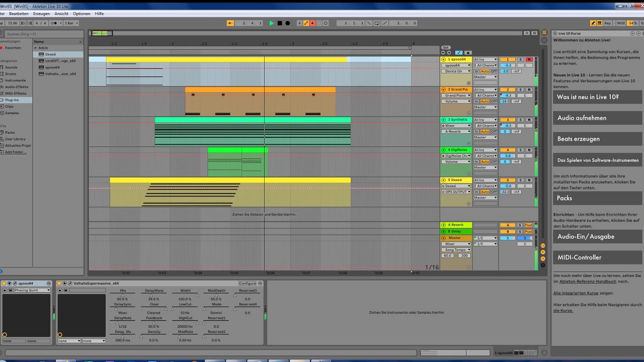644x362 pixels.
Task: Open Song Tempo dropdown on Master
Action: click(456, 249)
